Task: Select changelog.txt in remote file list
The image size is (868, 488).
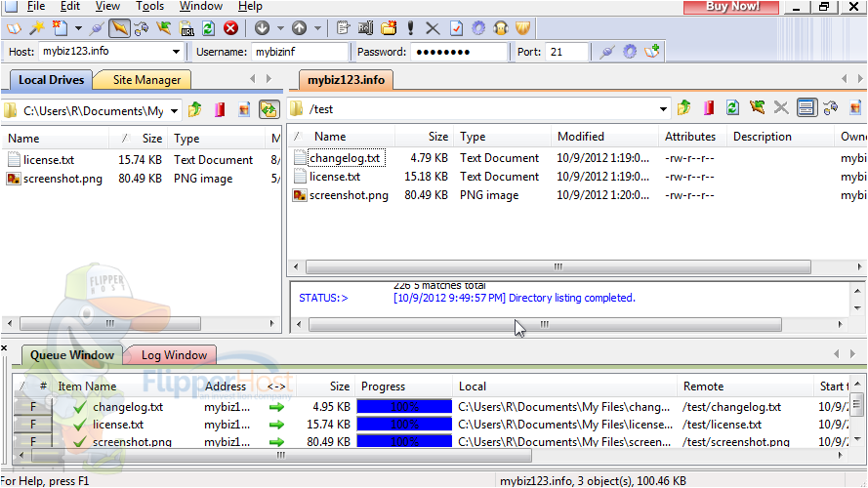Action: (x=345, y=158)
